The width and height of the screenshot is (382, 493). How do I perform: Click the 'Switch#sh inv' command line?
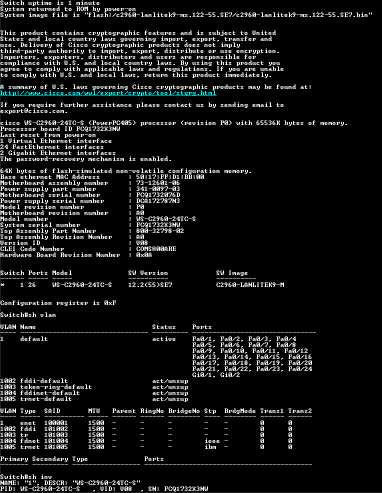click(x=26, y=477)
